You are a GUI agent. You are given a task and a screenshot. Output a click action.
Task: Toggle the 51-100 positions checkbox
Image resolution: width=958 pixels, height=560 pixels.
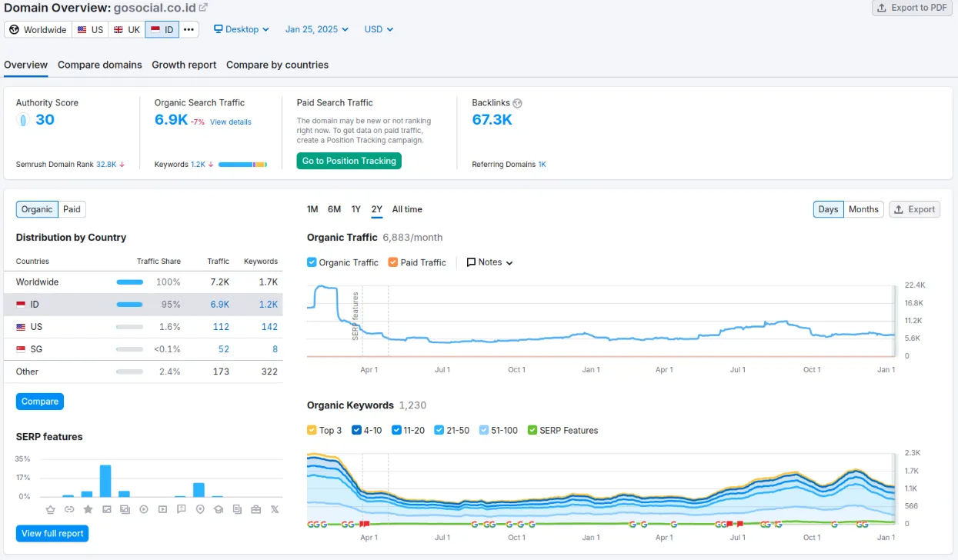(x=483, y=430)
